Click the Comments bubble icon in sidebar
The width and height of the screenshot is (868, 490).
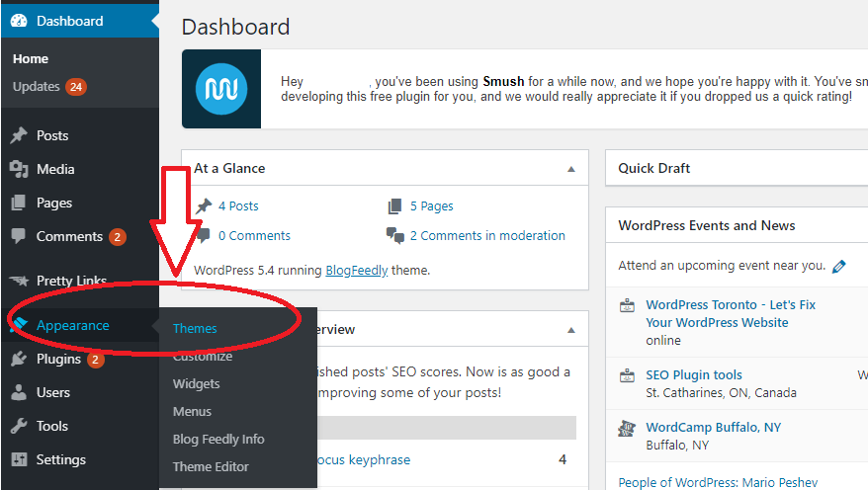click(19, 236)
